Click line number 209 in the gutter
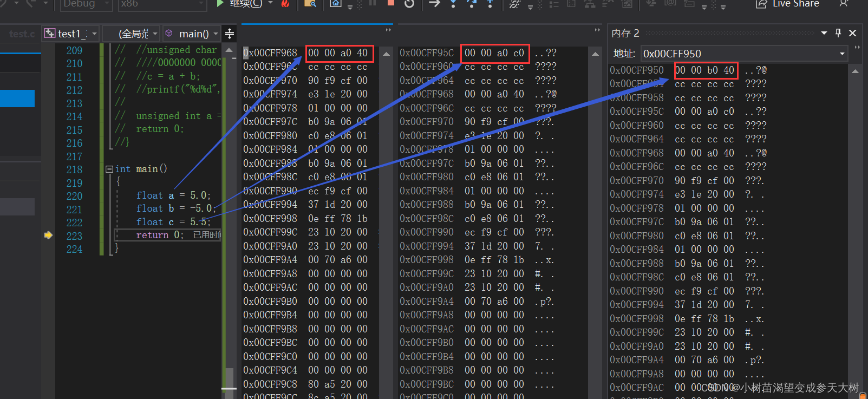868x399 pixels. [x=74, y=50]
